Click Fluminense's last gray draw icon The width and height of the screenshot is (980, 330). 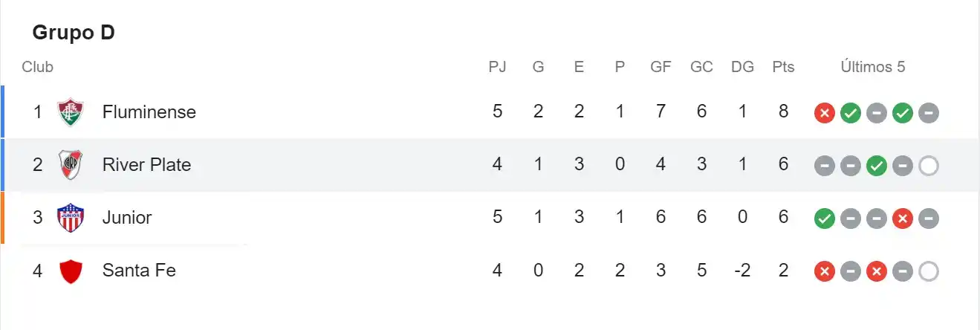click(x=929, y=113)
